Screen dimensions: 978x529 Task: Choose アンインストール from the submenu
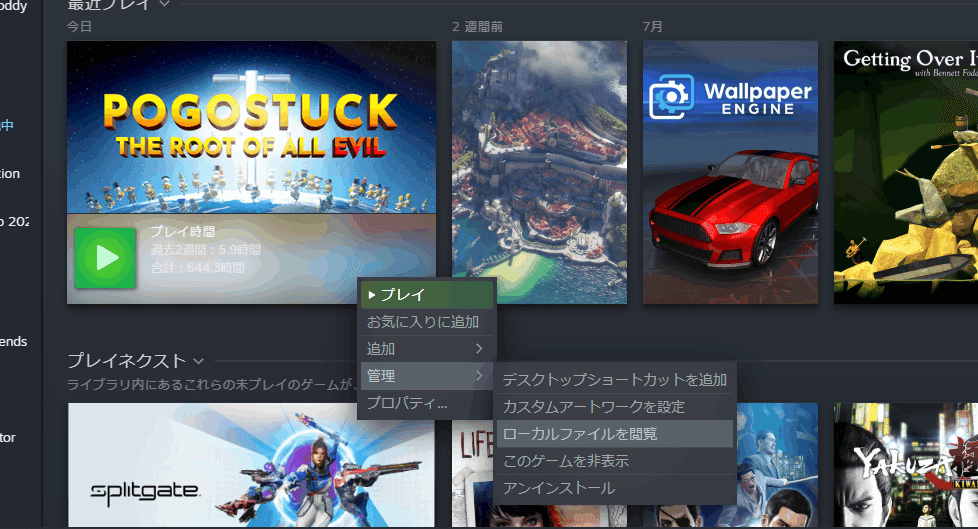(x=614, y=488)
